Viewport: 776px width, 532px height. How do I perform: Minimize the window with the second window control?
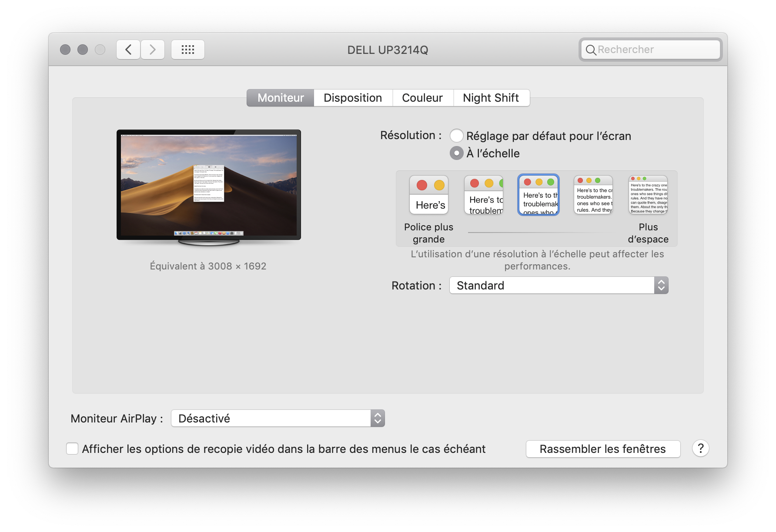83,50
